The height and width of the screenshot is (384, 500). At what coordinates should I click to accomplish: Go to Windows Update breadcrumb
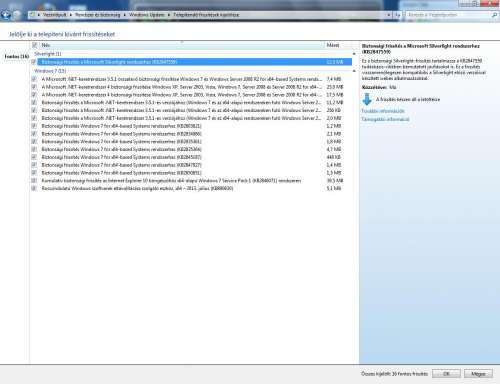click(147, 15)
